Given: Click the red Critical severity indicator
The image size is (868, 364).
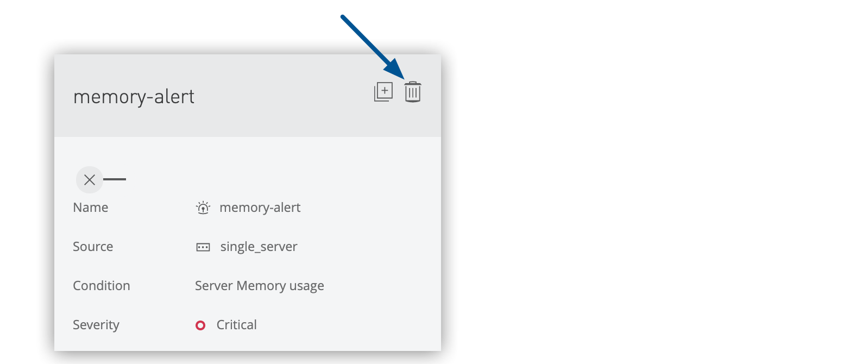Looking at the screenshot, I should coord(201,325).
